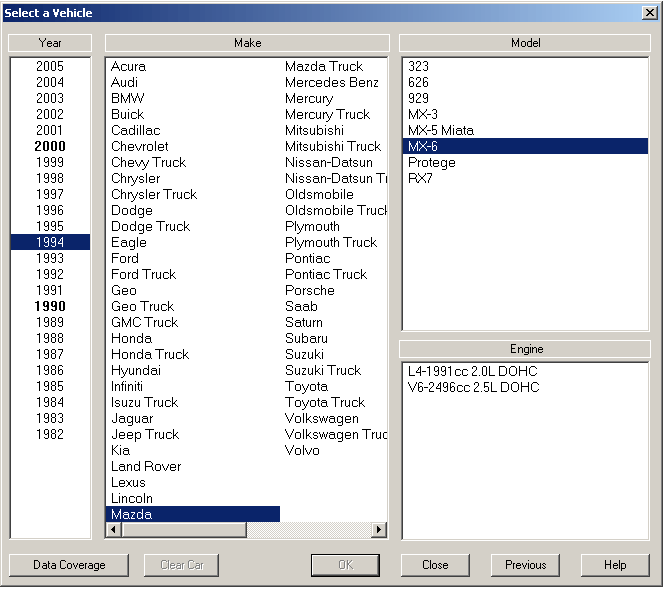This screenshot has width=667, height=590.
Task: Choose year 1990
Action: pos(50,306)
